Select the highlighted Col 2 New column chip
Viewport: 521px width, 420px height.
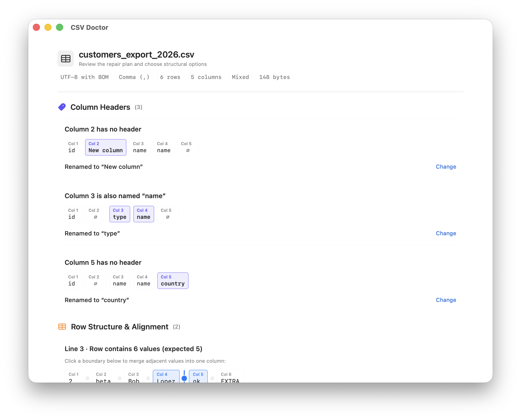click(106, 147)
